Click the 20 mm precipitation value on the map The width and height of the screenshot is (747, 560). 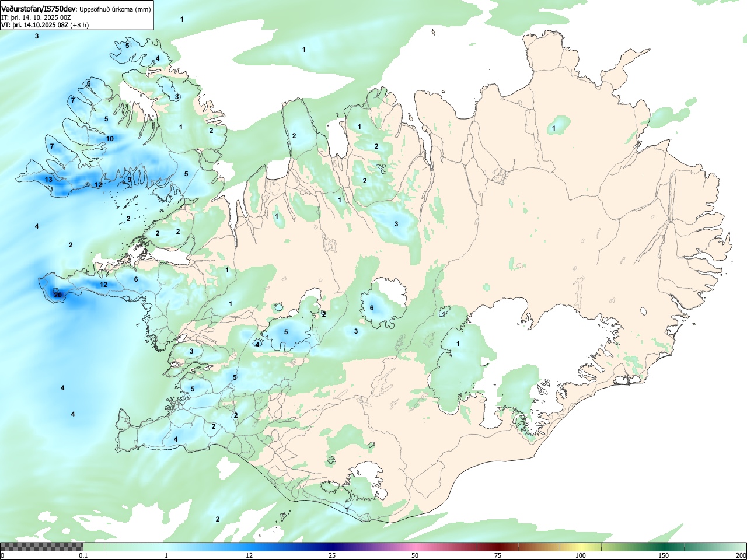point(58,295)
